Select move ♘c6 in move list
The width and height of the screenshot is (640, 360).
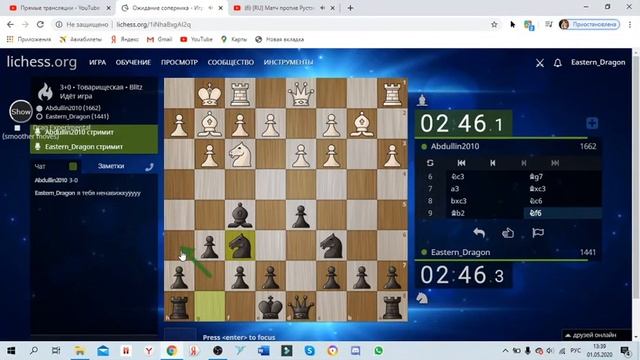click(562, 201)
